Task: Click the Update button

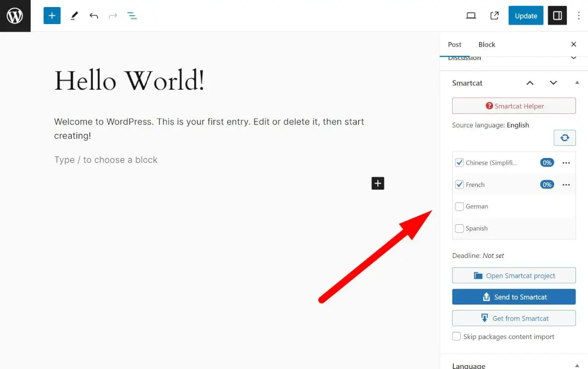Action: point(526,16)
